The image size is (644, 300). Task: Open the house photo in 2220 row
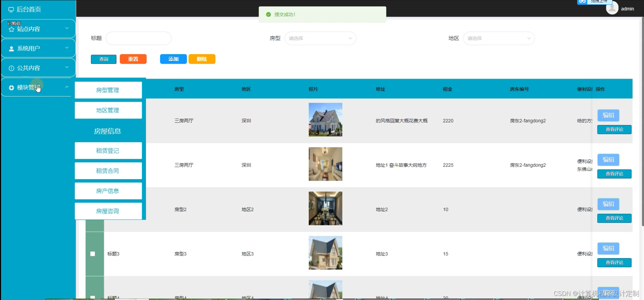[325, 120]
